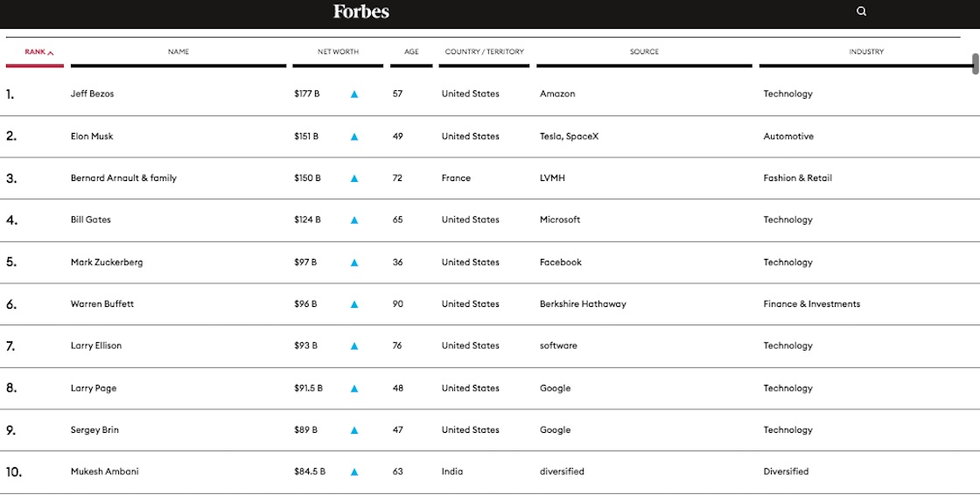This screenshot has height=495, width=980.
Task: Open Sergey Brin's profile entry
Action: 94,430
